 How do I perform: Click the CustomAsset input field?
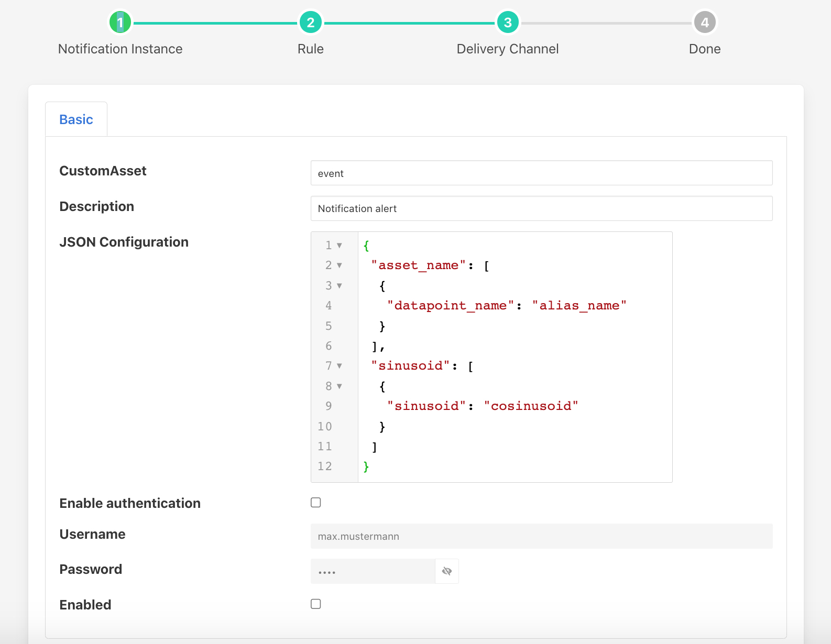tap(541, 173)
